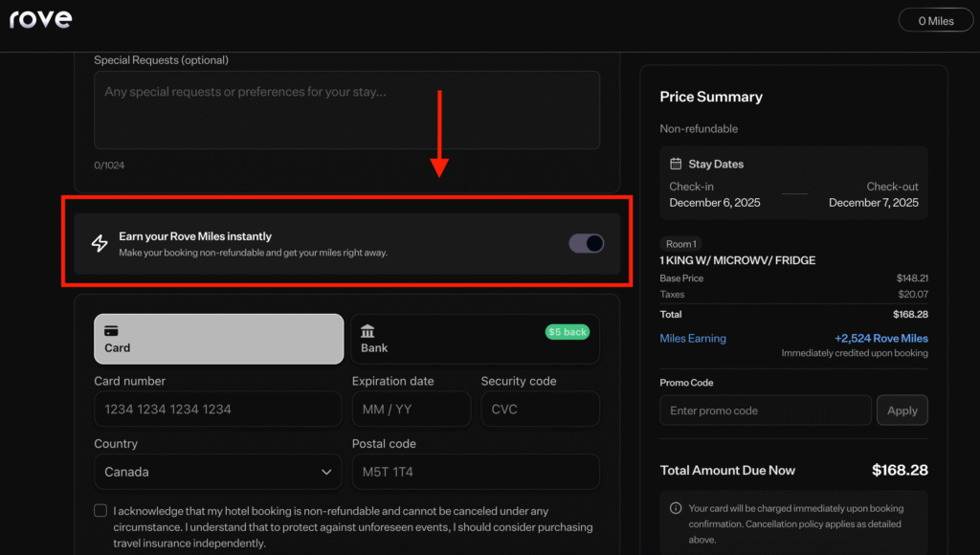
Task: Click the Special Requests text area
Action: (x=346, y=108)
